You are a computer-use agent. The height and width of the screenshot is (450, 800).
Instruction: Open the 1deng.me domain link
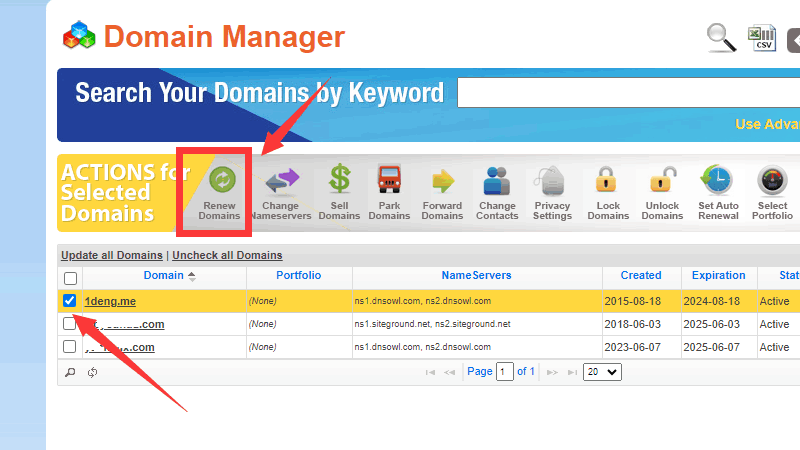(110, 301)
